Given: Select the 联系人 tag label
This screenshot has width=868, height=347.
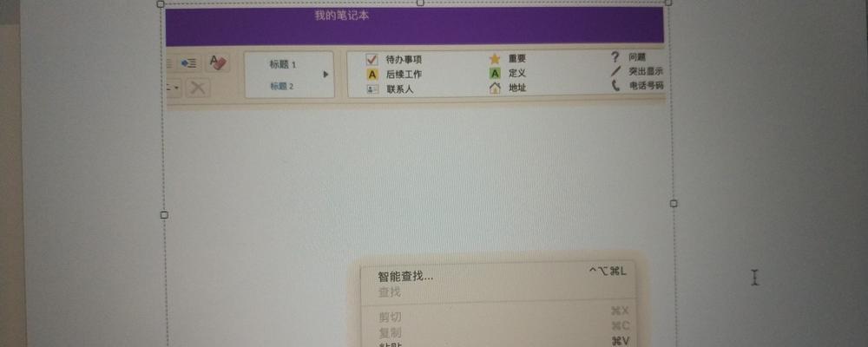Looking at the screenshot, I should (x=399, y=88).
